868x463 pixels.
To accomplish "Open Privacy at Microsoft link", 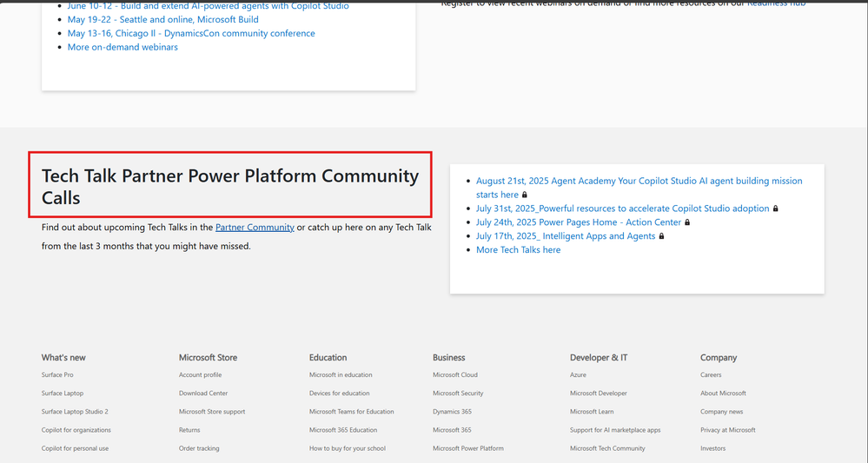I will 727,430.
